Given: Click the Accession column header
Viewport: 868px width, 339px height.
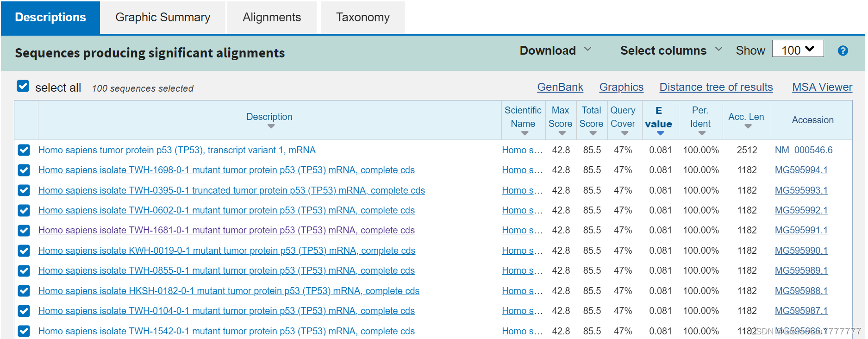Looking at the screenshot, I should click(x=812, y=120).
